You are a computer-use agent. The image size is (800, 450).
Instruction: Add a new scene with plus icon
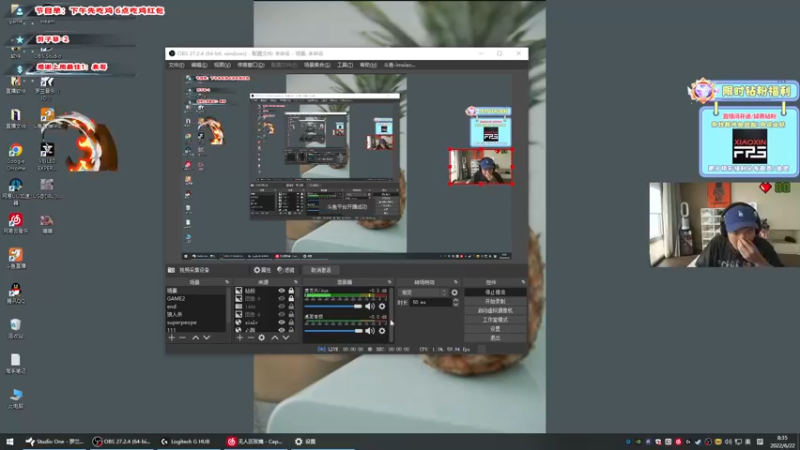[171, 338]
